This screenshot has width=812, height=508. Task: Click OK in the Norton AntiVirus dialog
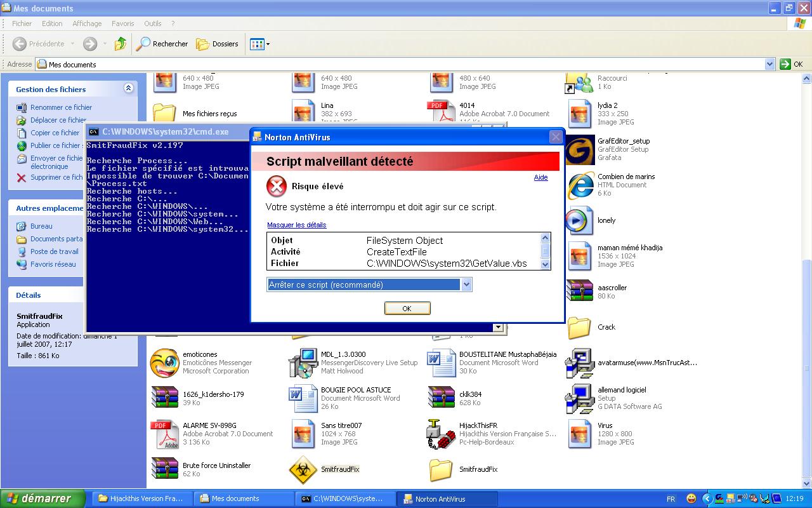coord(407,308)
